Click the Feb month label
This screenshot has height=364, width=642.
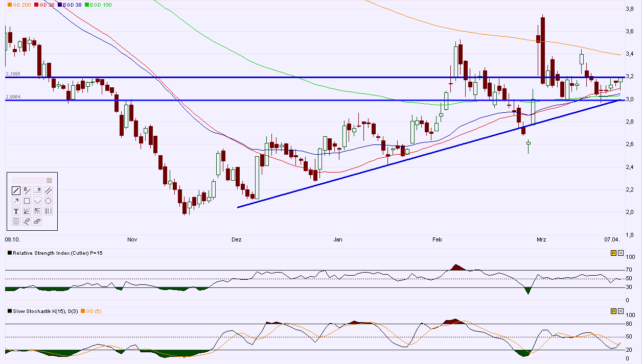click(x=437, y=239)
